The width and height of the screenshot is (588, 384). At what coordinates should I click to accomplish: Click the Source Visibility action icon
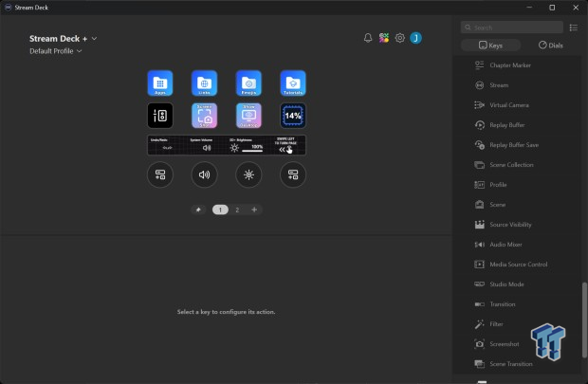click(479, 225)
